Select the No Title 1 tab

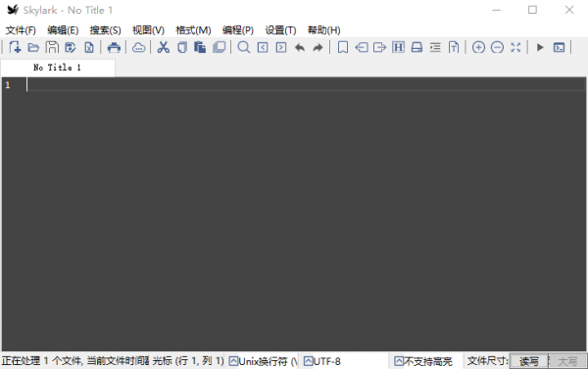[58, 68]
